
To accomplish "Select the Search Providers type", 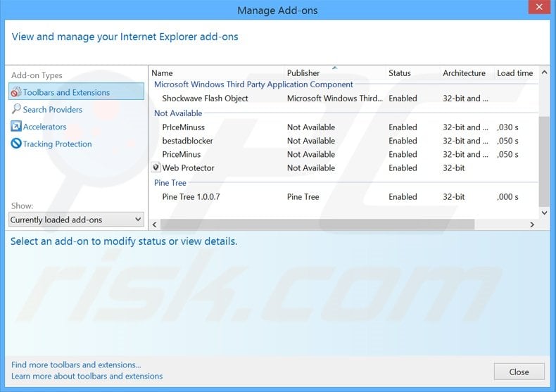I will 53,110.
